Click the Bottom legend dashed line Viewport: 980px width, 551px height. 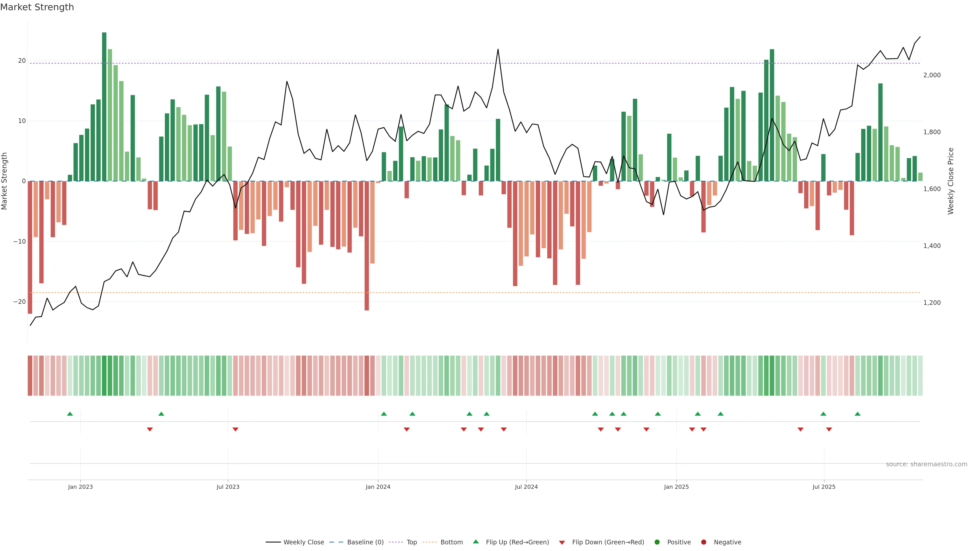pyautogui.click(x=430, y=542)
